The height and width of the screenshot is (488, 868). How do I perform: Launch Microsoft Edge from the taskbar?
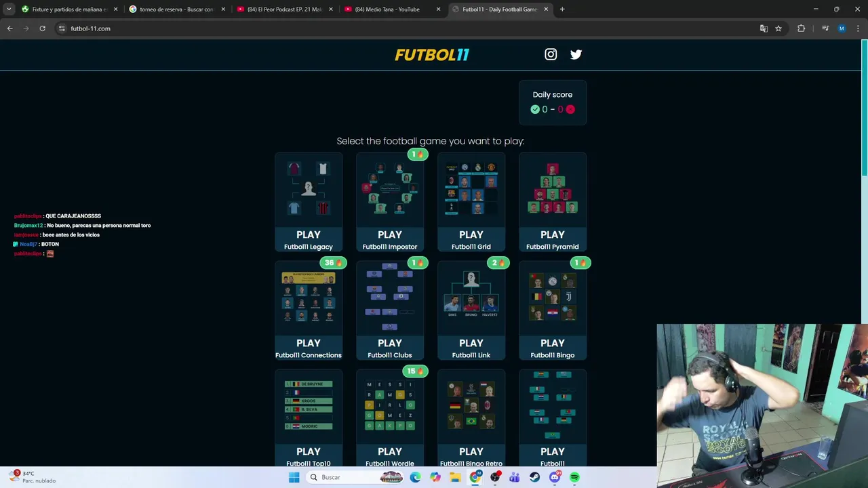point(415,477)
